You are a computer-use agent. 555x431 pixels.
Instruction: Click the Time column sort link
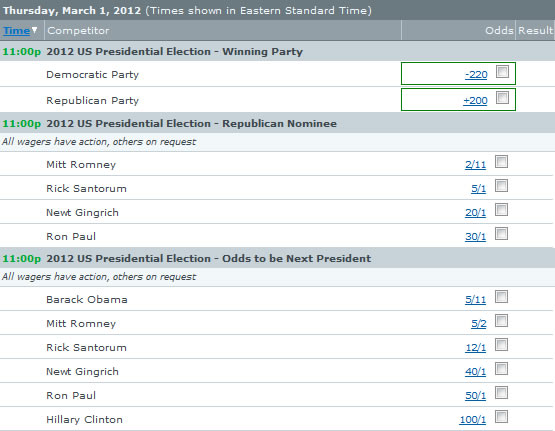(x=17, y=31)
